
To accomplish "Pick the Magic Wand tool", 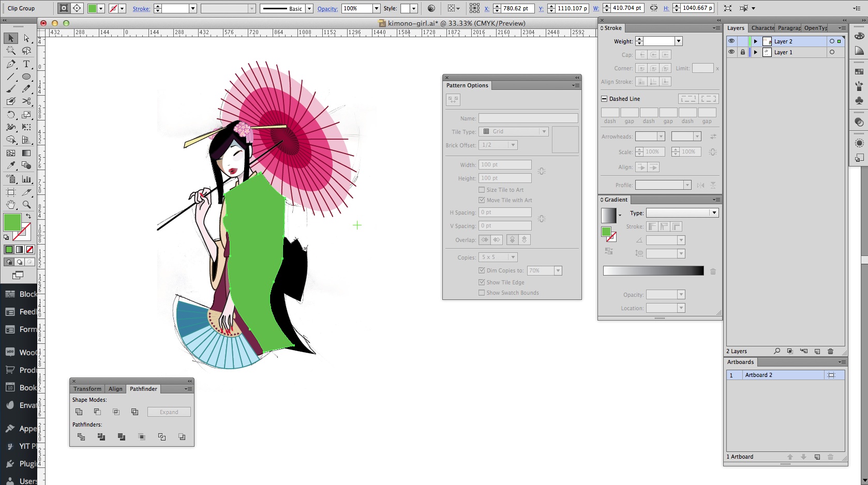I will coord(10,51).
